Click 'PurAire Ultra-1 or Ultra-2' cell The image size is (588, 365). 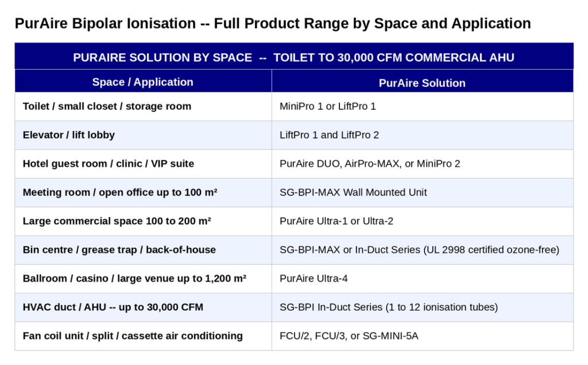(422, 221)
